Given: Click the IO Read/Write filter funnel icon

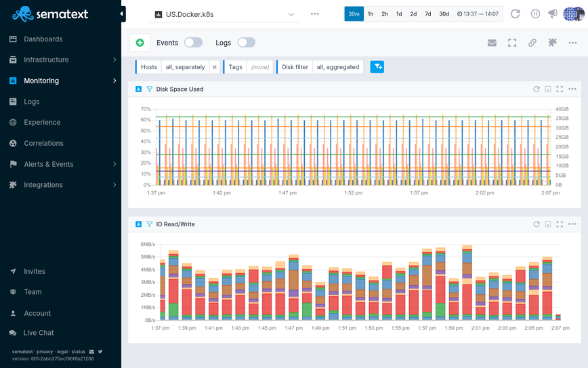Looking at the screenshot, I should (x=149, y=224).
